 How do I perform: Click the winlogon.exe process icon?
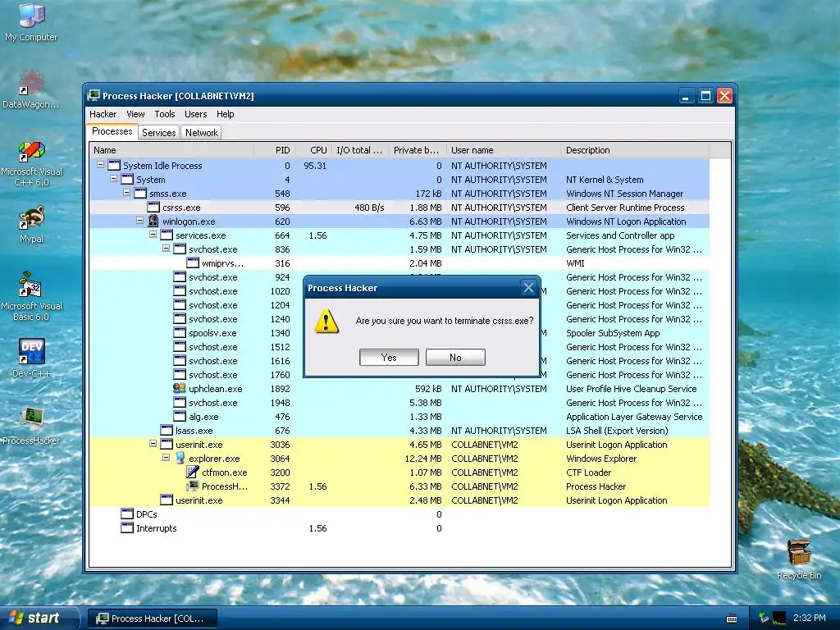153,221
